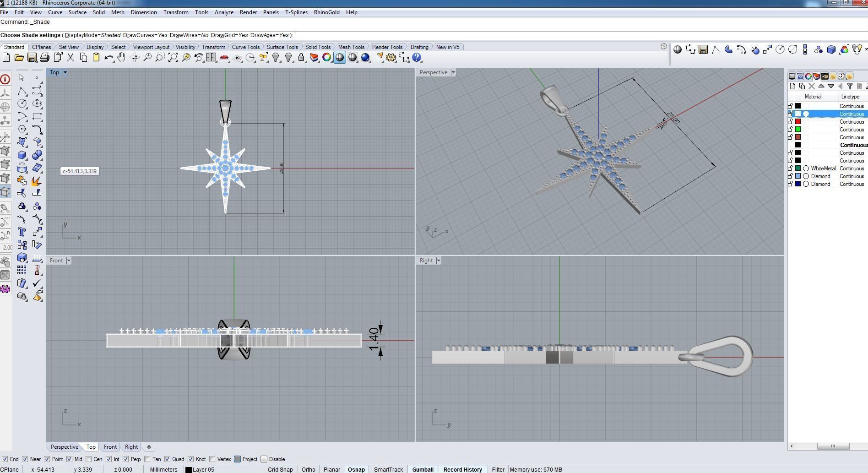Click the red Cancel circle icon

[5, 79]
